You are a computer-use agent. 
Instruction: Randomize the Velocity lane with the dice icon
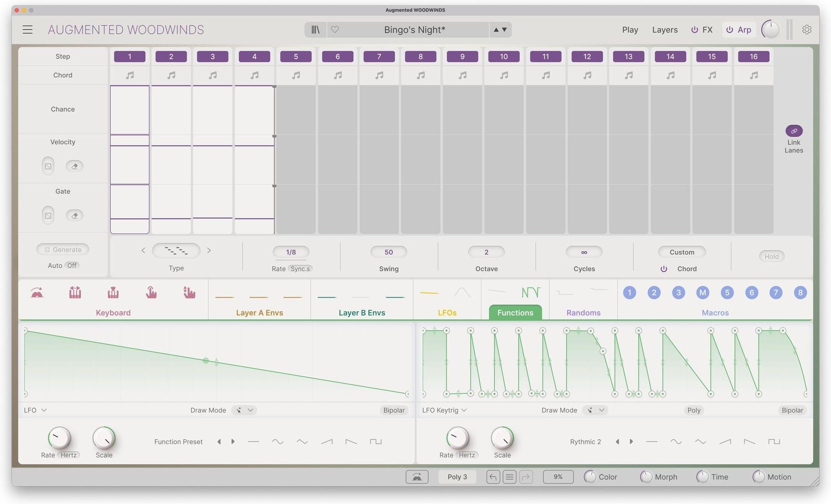pyautogui.click(x=48, y=166)
